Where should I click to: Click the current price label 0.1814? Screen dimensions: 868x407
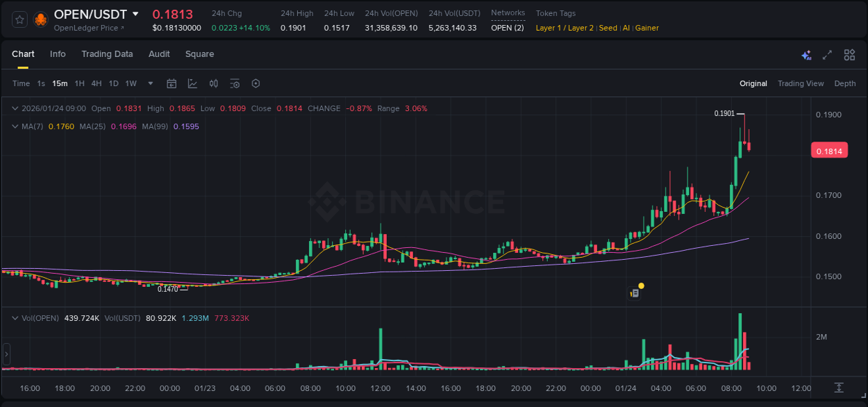coord(829,150)
